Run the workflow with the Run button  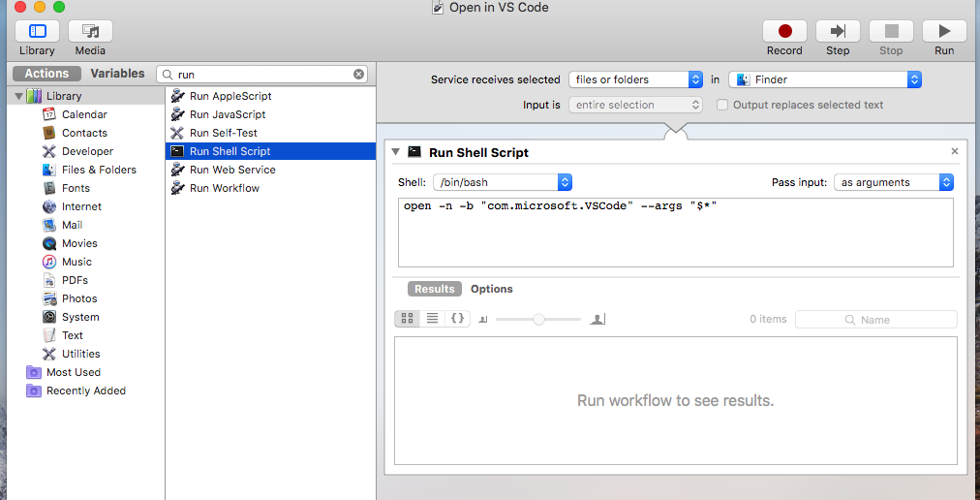pyautogui.click(x=944, y=31)
